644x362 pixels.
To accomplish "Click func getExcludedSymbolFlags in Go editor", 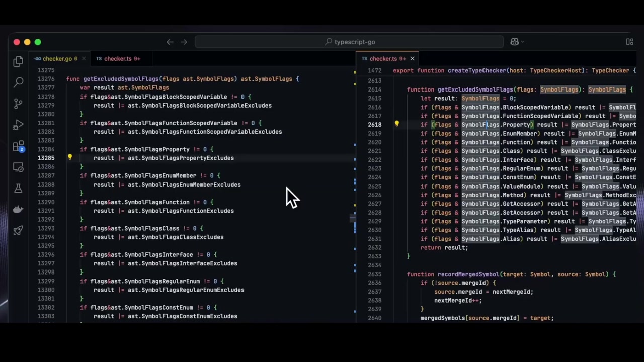I will 183,79.
